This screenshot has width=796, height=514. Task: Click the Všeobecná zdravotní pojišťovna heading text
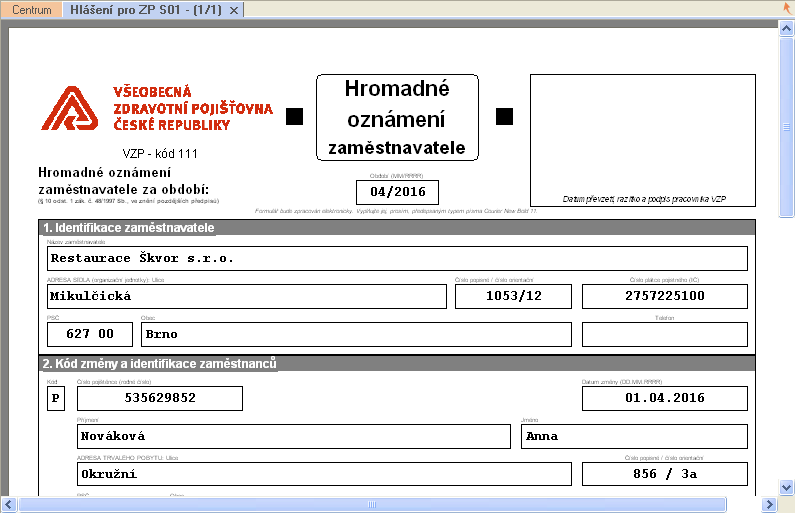(x=193, y=108)
